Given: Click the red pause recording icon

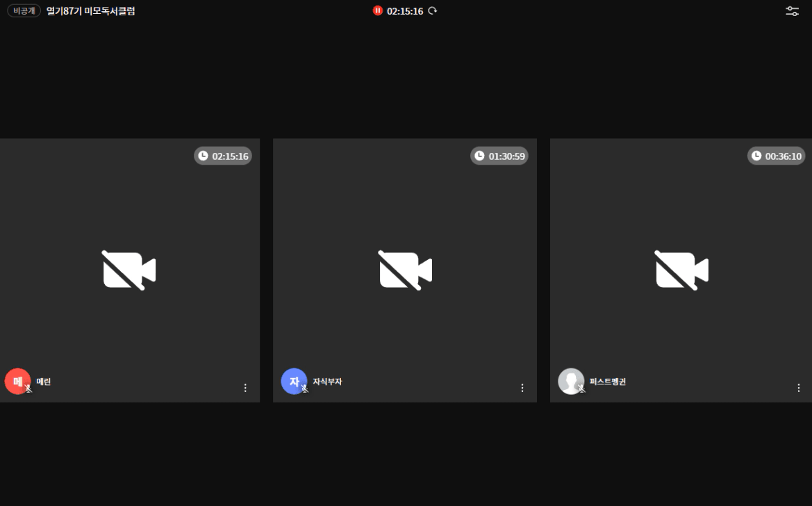Looking at the screenshot, I should [378, 11].
